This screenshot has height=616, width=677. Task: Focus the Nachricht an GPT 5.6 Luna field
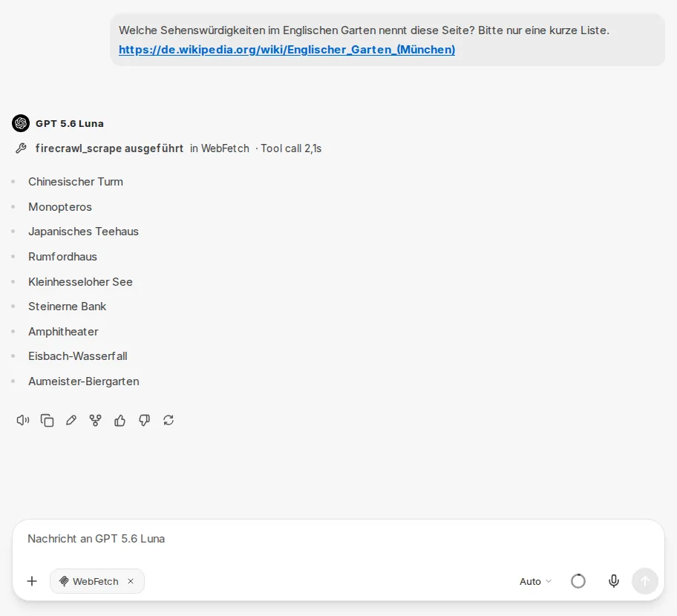(x=338, y=539)
